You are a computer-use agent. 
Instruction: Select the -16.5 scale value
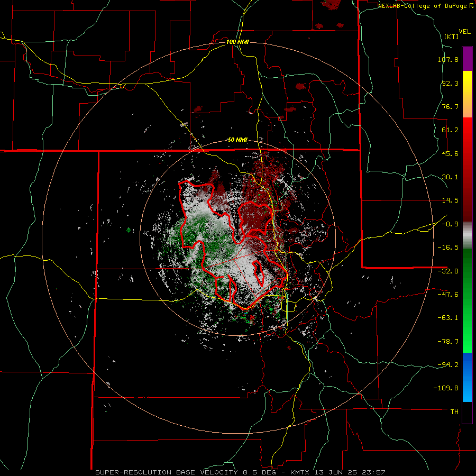pyautogui.click(x=448, y=248)
